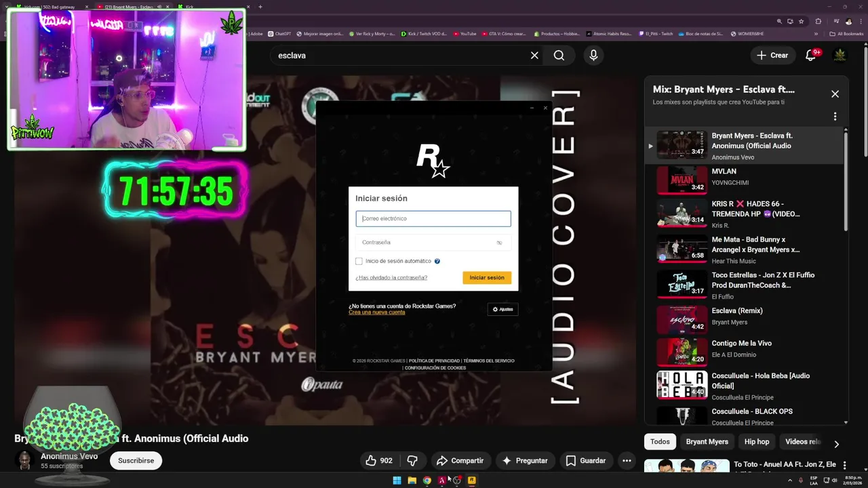The width and height of the screenshot is (868, 488).
Task: Start voice search with the microphone icon
Action: click(x=593, y=56)
